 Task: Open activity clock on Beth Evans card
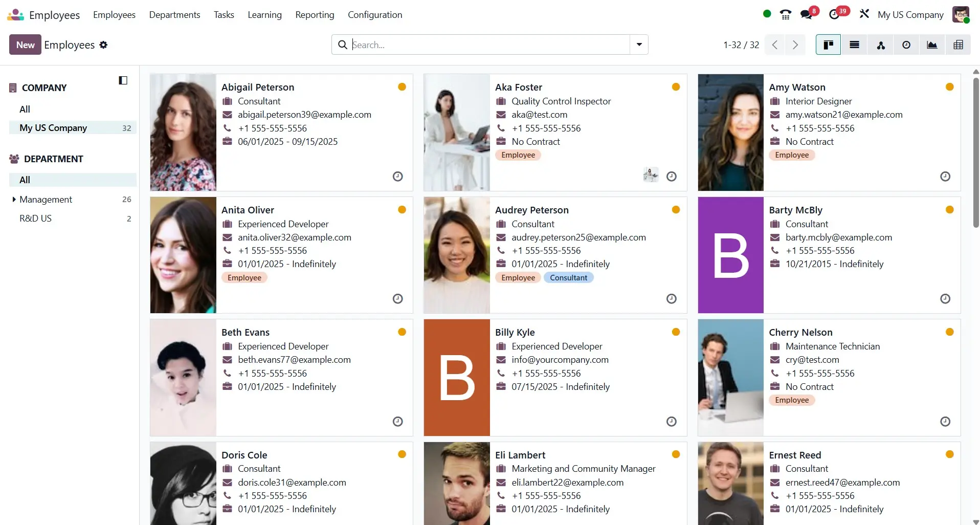point(397,422)
